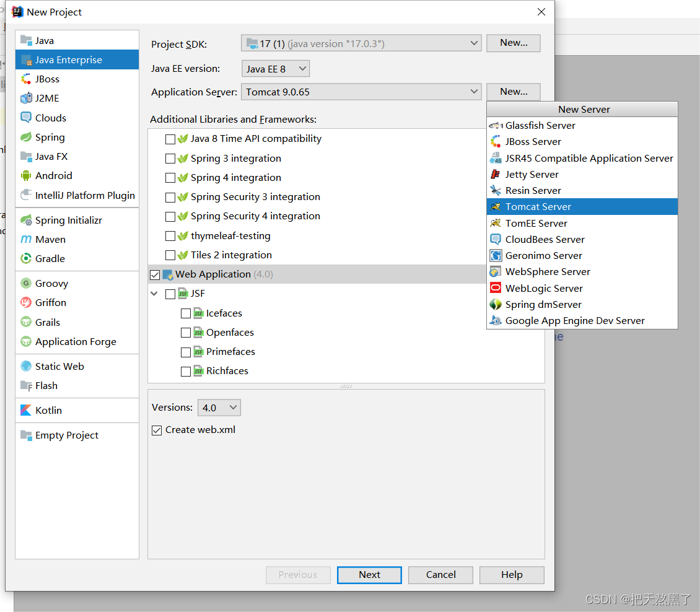
Task: Toggle the Create web.xml checkbox
Action: 157,431
